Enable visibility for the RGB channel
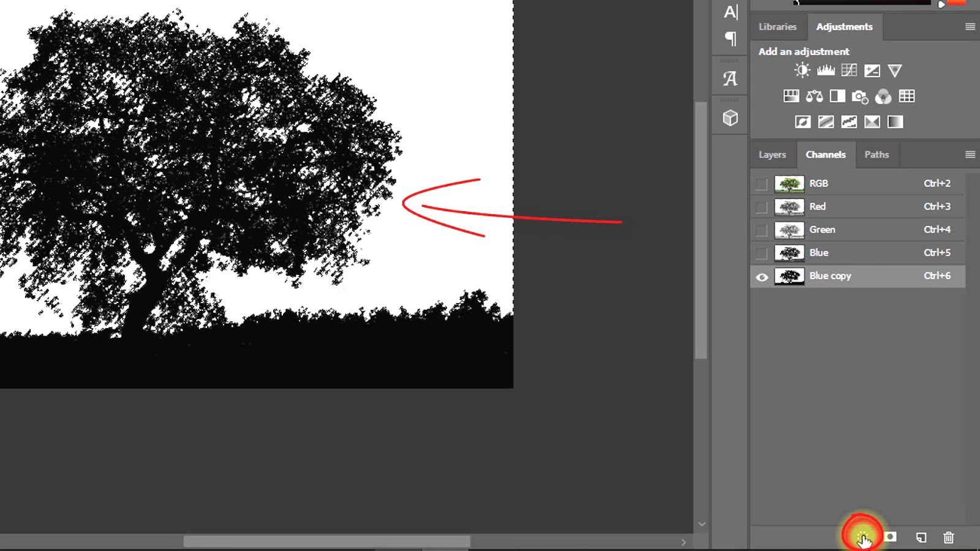The width and height of the screenshot is (980, 551). [x=761, y=183]
